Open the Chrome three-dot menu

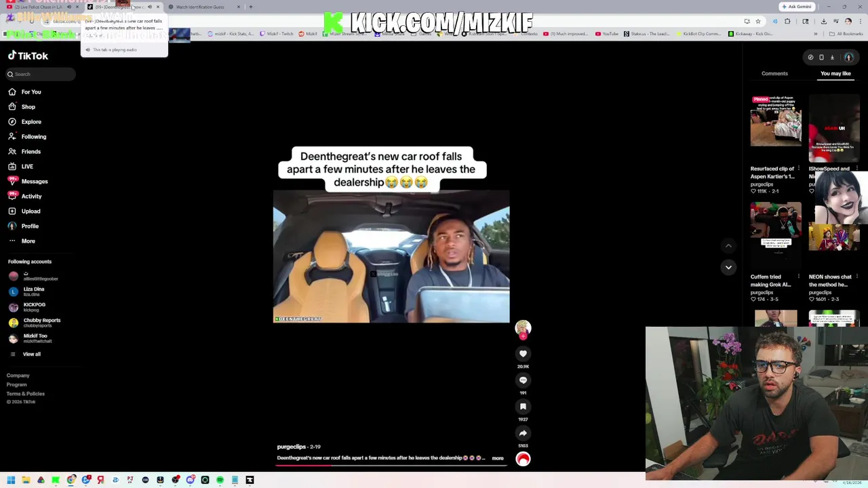[860, 21]
